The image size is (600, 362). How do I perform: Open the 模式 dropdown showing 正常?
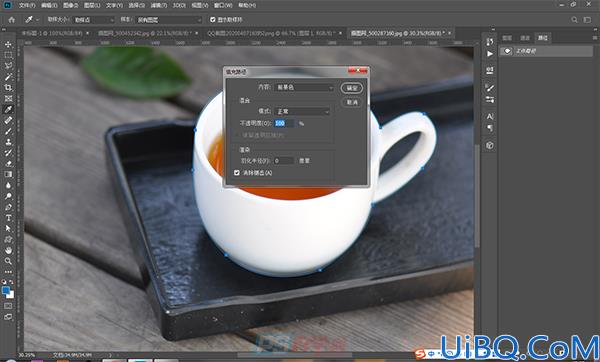click(302, 111)
